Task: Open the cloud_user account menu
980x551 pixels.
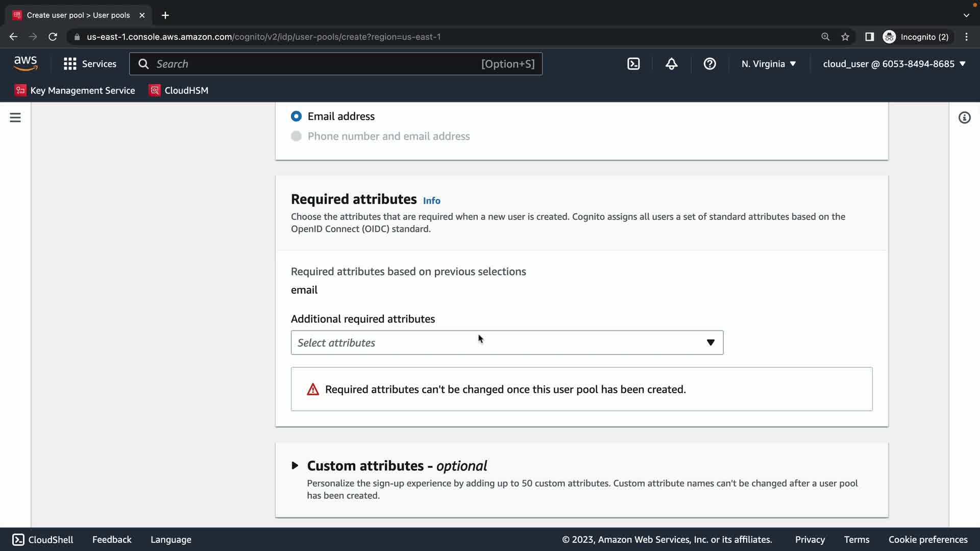Action: point(894,64)
